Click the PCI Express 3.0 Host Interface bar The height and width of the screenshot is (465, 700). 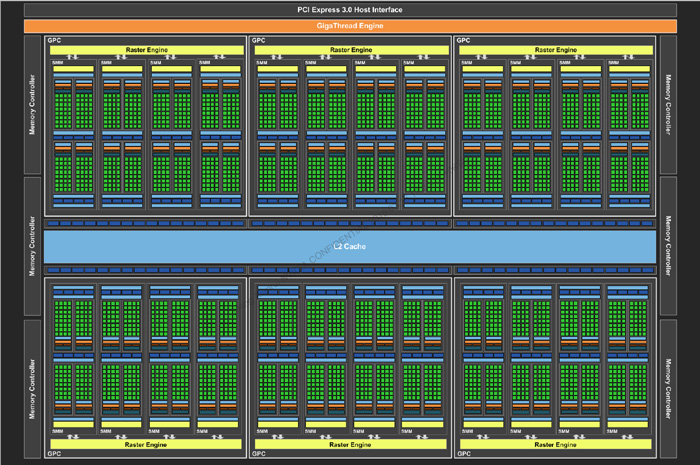pos(350,9)
